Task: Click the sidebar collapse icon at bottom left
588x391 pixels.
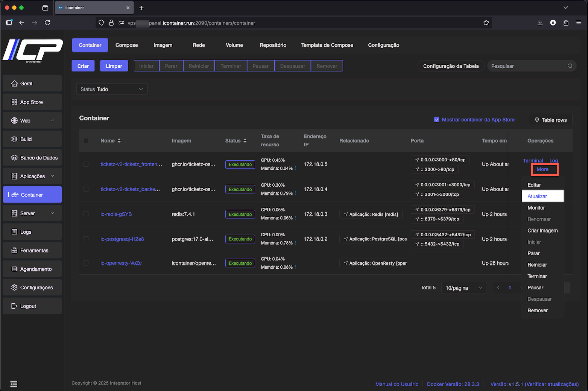Action: 14,384
